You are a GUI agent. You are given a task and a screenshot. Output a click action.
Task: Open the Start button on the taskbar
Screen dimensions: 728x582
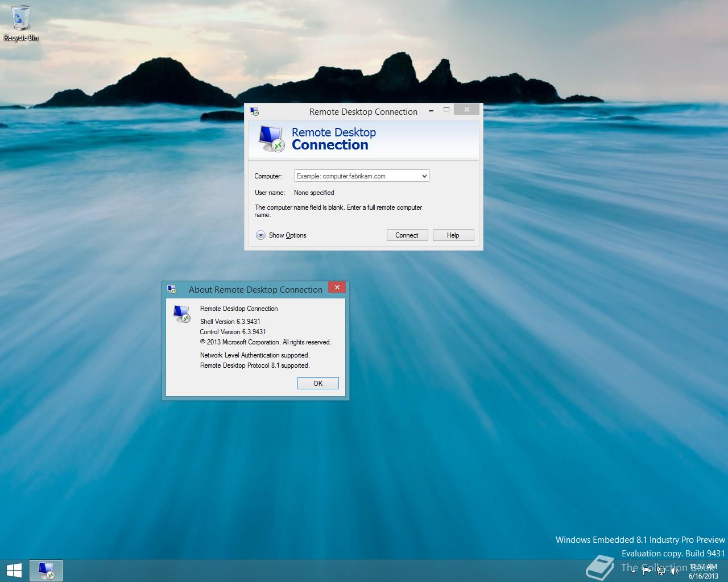pyautogui.click(x=14, y=570)
